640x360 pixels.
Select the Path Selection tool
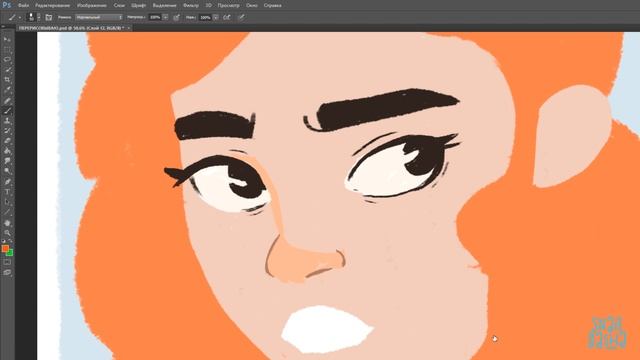coord(7,202)
